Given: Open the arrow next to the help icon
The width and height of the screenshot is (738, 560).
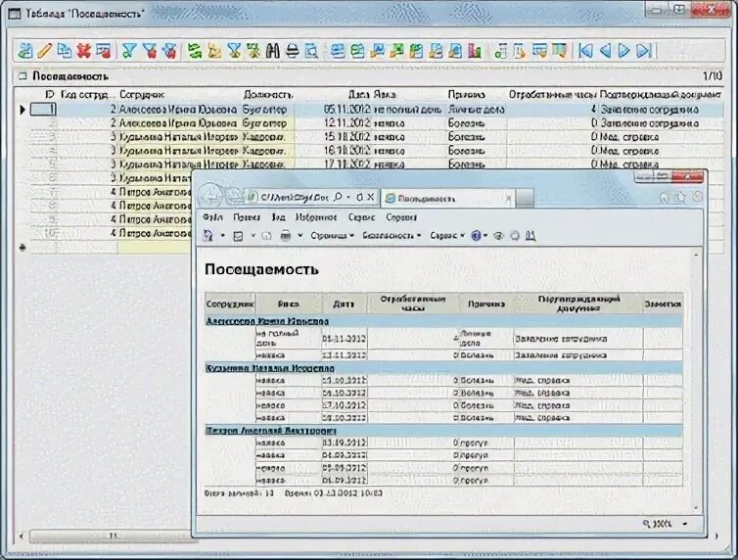Looking at the screenshot, I should coord(485,235).
